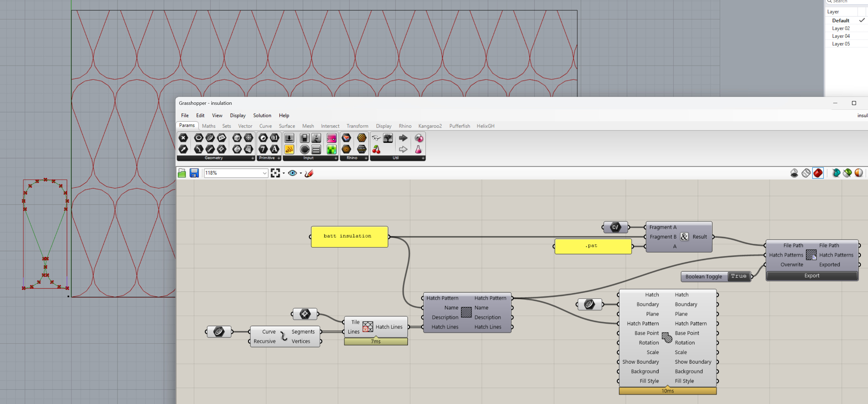Open the Display menu

tap(237, 115)
